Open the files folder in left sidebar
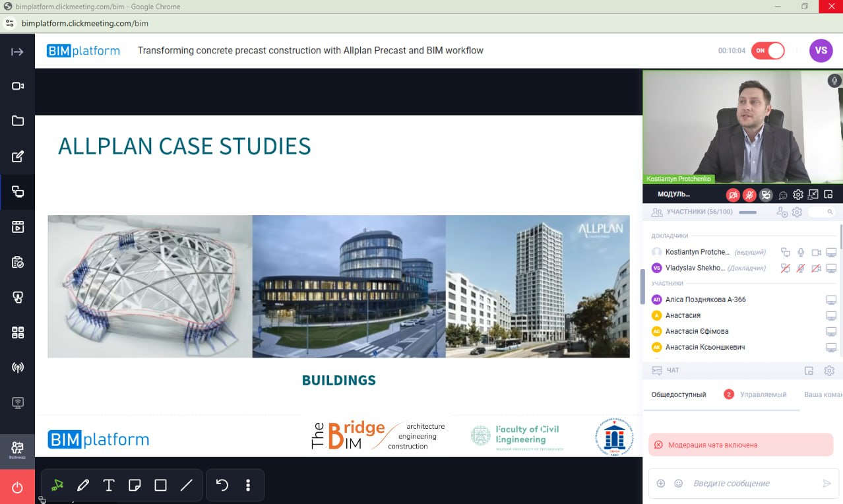The width and height of the screenshot is (843, 504). (18, 121)
